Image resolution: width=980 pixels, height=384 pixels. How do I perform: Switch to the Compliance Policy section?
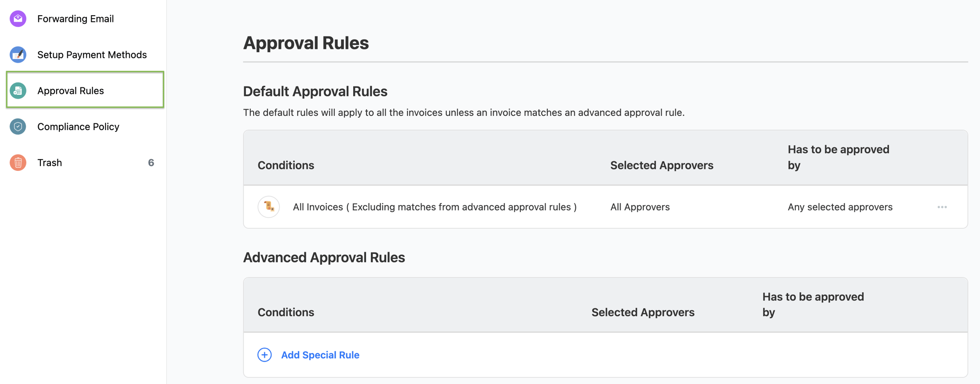point(78,126)
